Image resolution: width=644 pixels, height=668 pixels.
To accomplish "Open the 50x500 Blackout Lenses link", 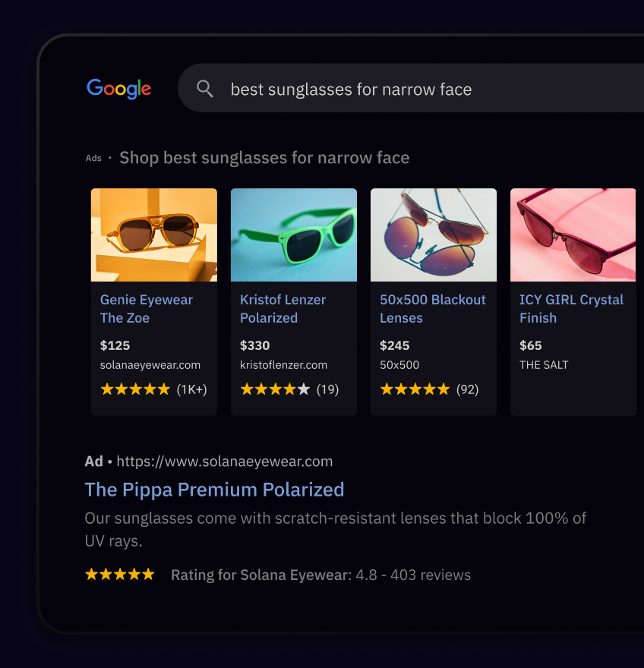I will [x=433, y=309].
